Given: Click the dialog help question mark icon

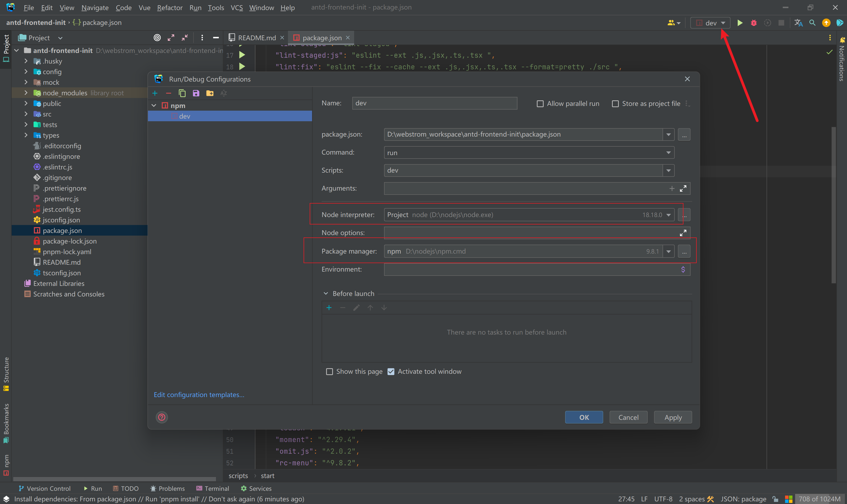Looking at the screenshot, I should [162, 417].
